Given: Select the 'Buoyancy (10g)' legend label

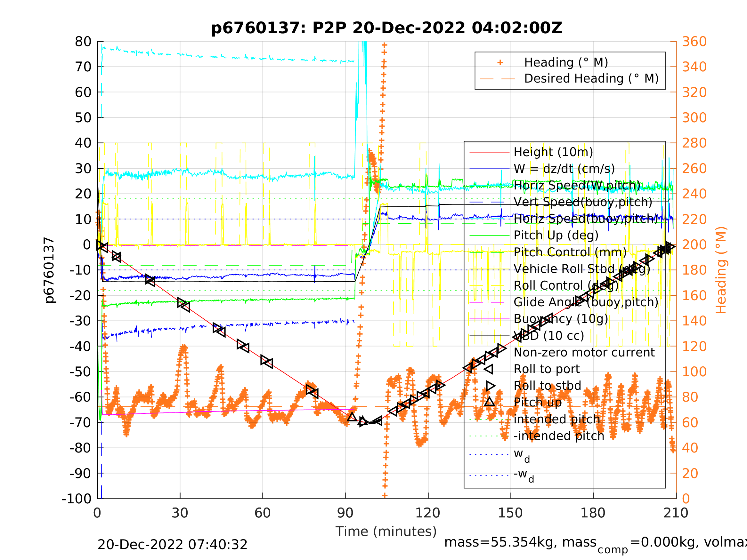Looking at the screenshot, I should 561,319.
